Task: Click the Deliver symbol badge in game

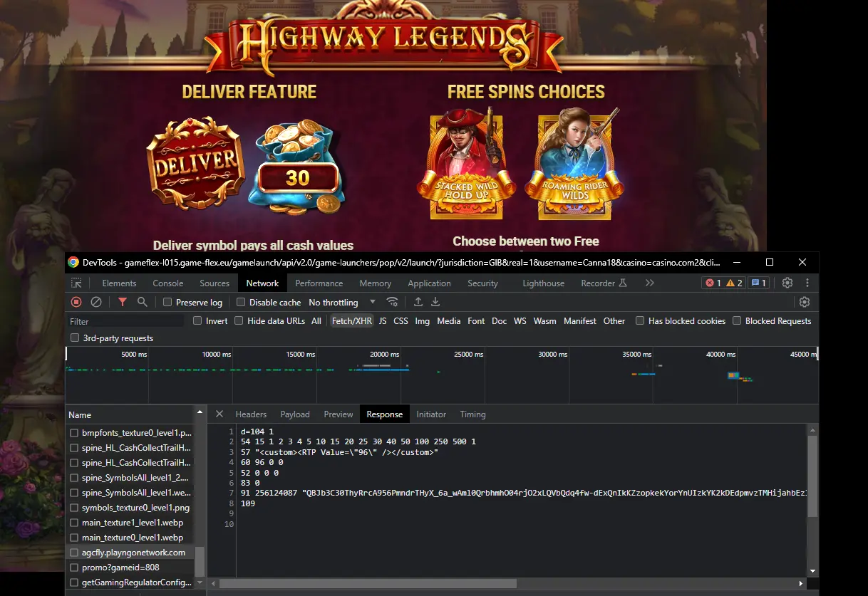Action: (195, 162)
